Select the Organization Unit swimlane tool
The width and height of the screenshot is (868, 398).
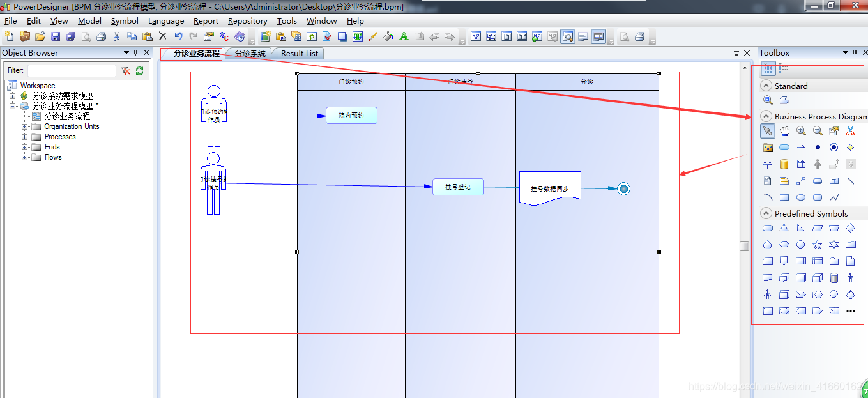pos(801,164)
